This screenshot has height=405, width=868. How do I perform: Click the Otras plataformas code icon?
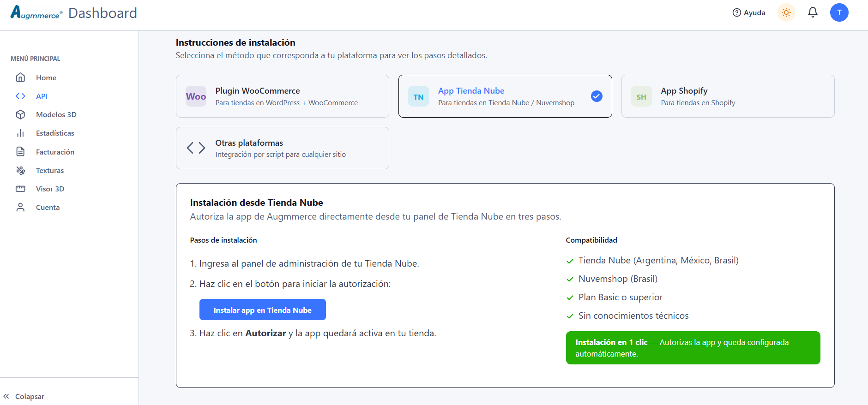(196, 148)
